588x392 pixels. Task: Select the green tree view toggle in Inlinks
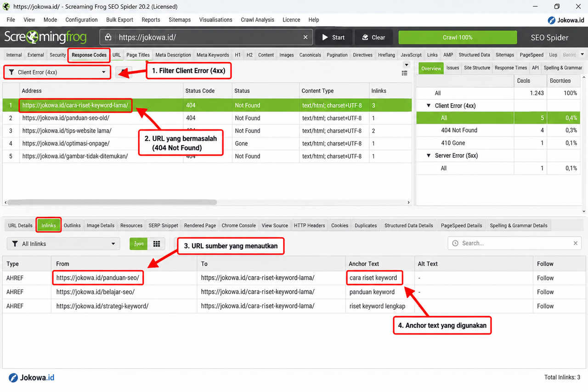tap(139, 244)
